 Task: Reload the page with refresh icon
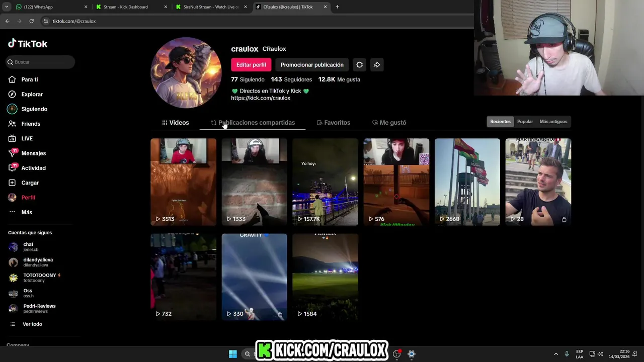click(x=31, y=21)
